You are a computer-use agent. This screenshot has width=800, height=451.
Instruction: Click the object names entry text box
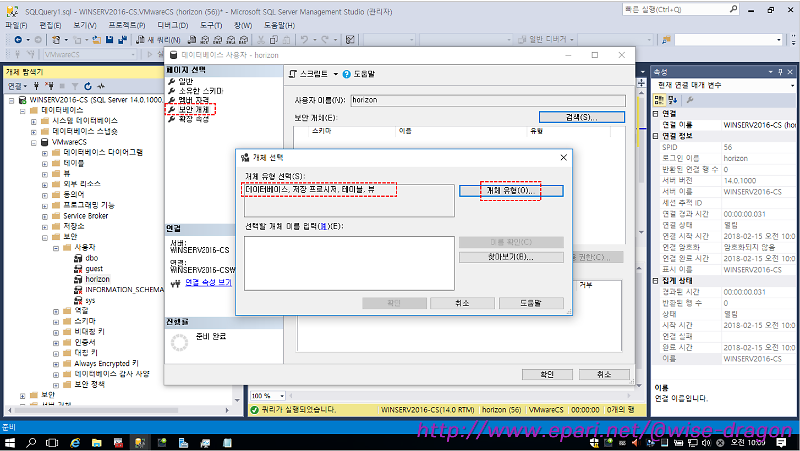pos(349,263)
